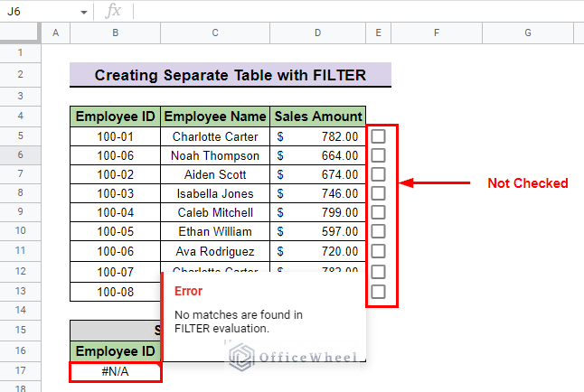The image size is (584, 392).
Task: Check the box next to Caleb Mitchell
Action: 378,212
